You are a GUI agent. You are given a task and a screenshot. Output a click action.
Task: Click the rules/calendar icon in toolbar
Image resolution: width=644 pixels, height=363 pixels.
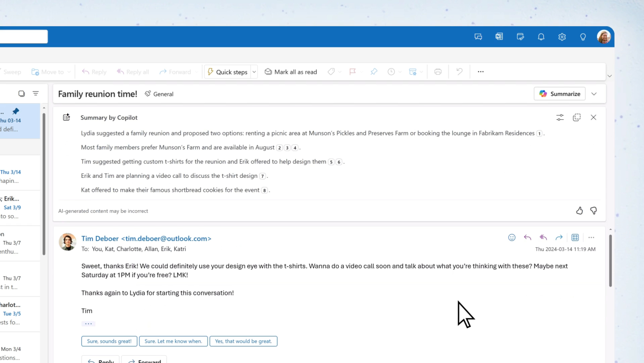point(413,72)
